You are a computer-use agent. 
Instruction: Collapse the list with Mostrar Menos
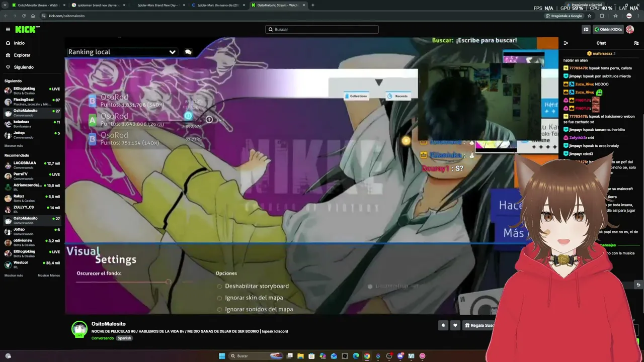coord(49,275)
